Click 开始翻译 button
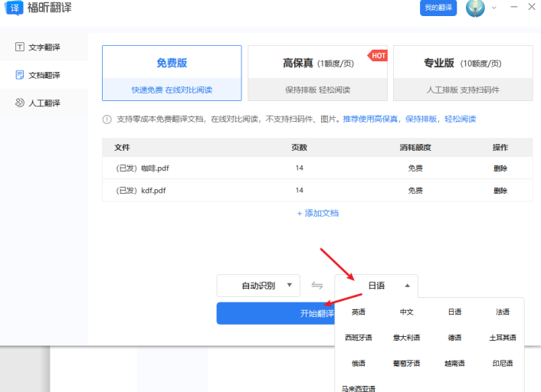 (x=276, y=313)
